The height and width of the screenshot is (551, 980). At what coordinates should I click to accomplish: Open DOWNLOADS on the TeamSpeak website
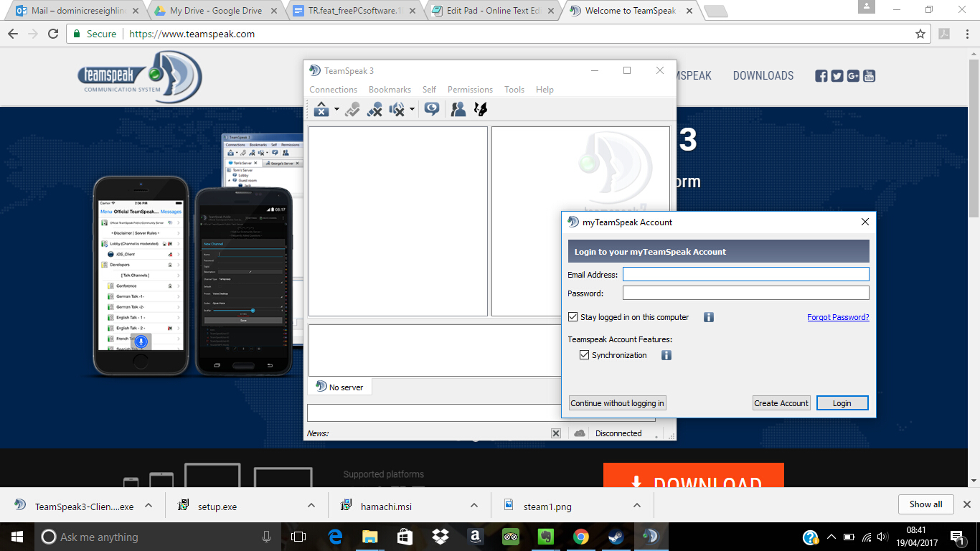[x=763, y=75]
